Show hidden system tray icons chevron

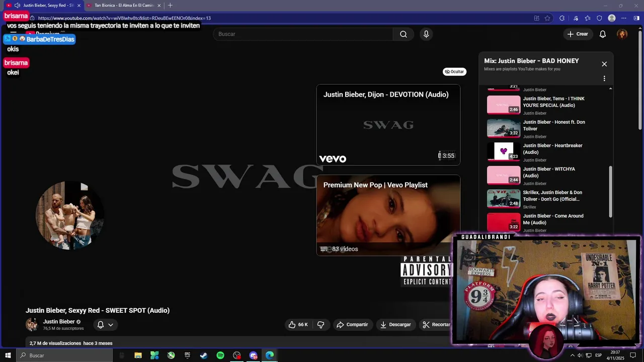coord(572,355)
